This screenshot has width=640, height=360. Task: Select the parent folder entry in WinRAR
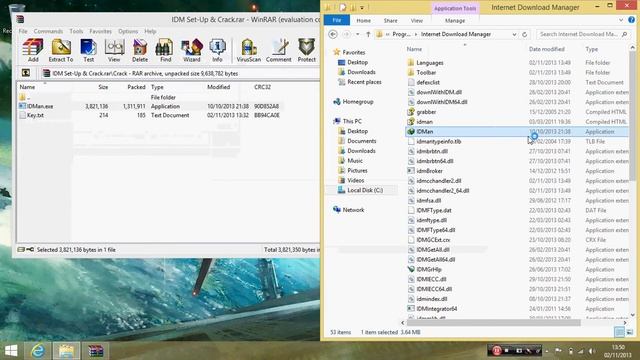pyautogui.click(x=24, y=97)
